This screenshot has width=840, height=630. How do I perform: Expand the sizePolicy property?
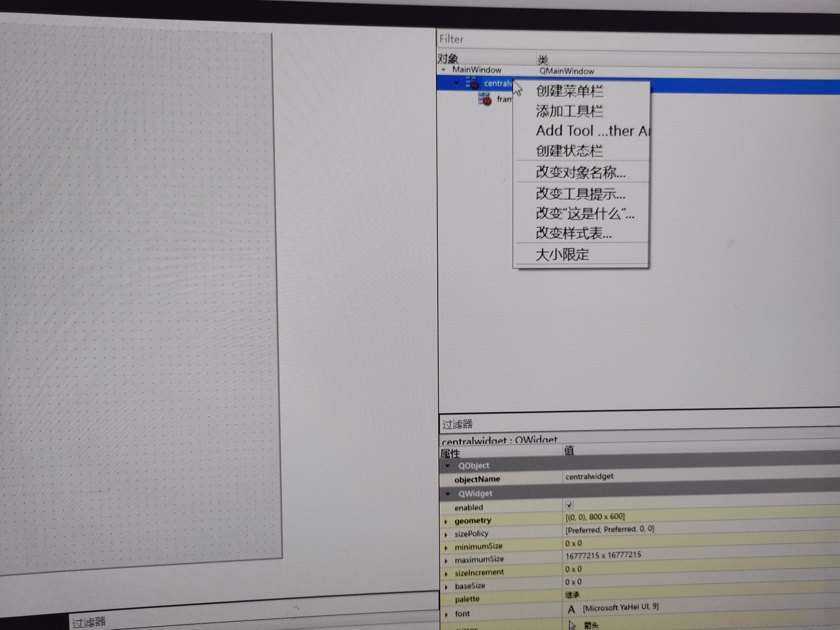click(x=446, y=535)
